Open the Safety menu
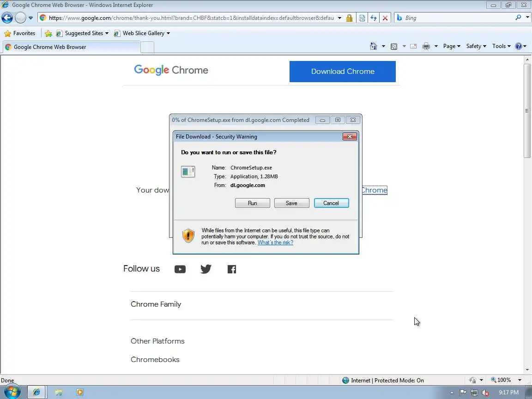 (x=476, y=46)
